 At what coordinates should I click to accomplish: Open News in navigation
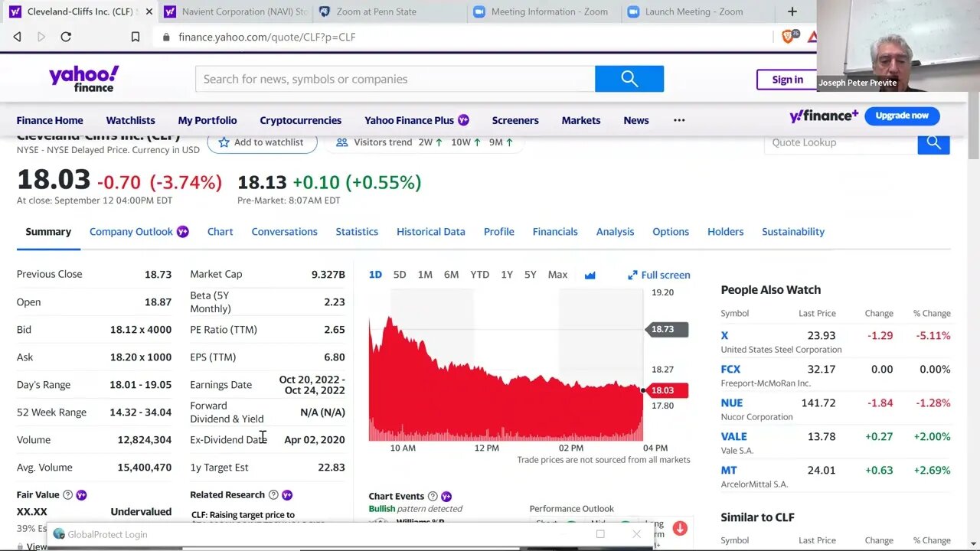636,120
